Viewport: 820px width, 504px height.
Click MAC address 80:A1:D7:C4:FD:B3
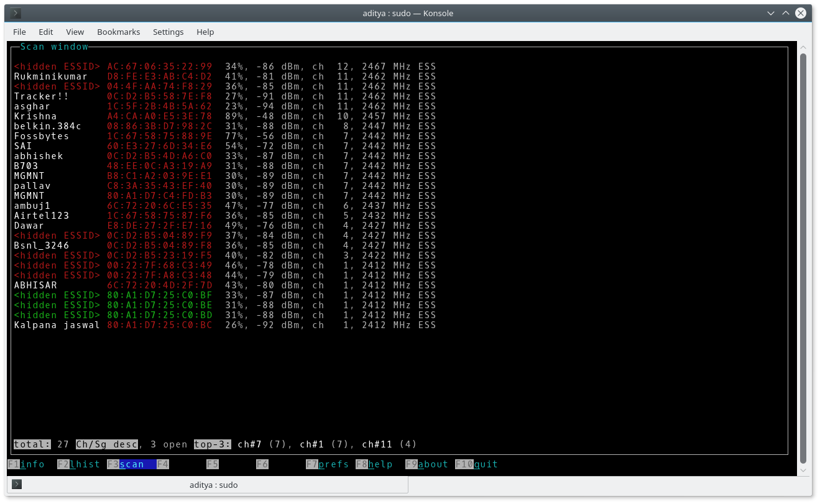(x=160, y=196)
